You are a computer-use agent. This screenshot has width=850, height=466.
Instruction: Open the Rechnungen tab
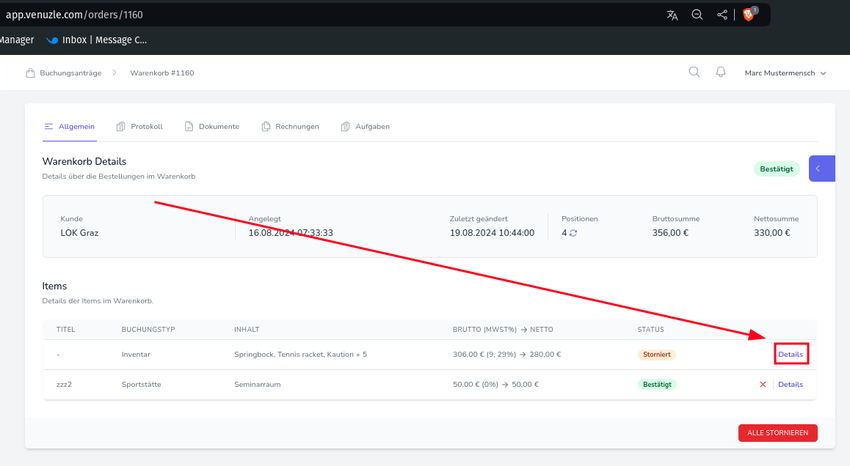(x=291, y=126)
